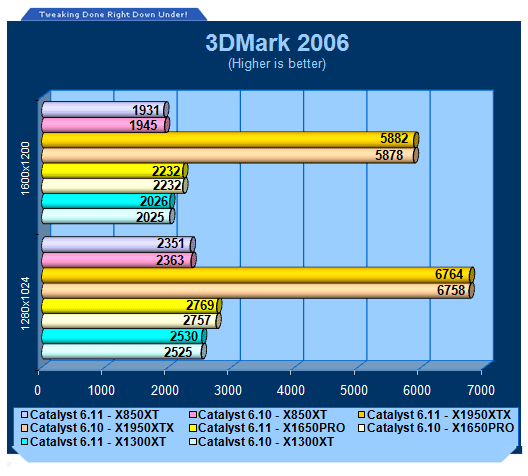528x476 pixels.
Task: Click legend text 'Catalyst 6.11 - X850XT'
Action: coord(94,415)
